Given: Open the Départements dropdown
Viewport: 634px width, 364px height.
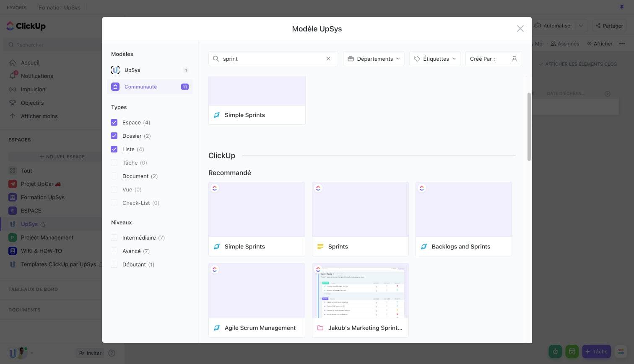Looking at the screenshot, I should [374, 59].
